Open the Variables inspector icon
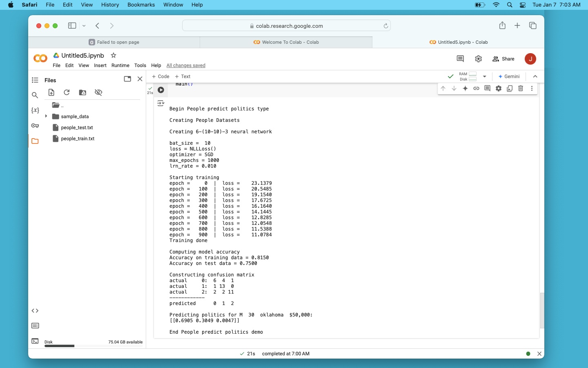Viewport: 588px width, 368px height. (35, 110)
